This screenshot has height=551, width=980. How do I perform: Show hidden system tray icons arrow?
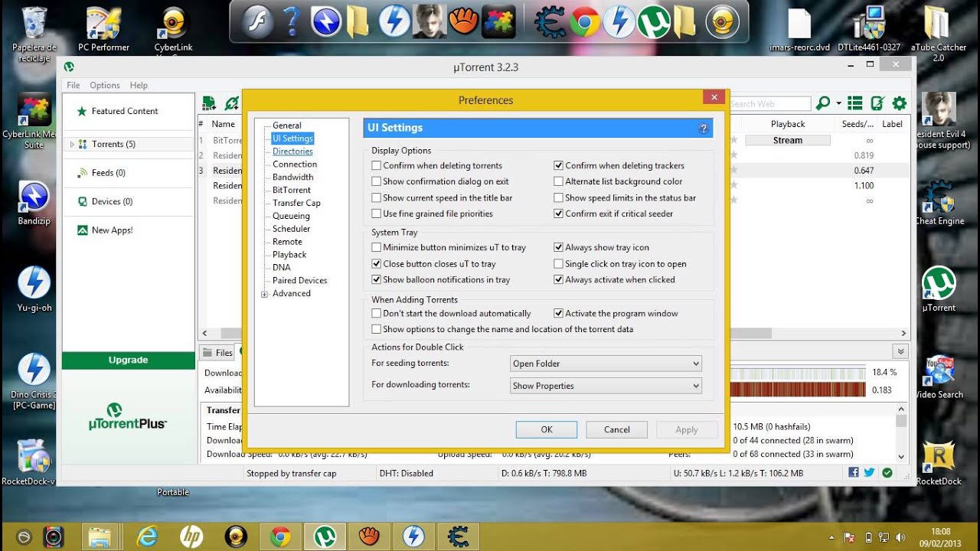pyautogui.click(x=831, y=537)
